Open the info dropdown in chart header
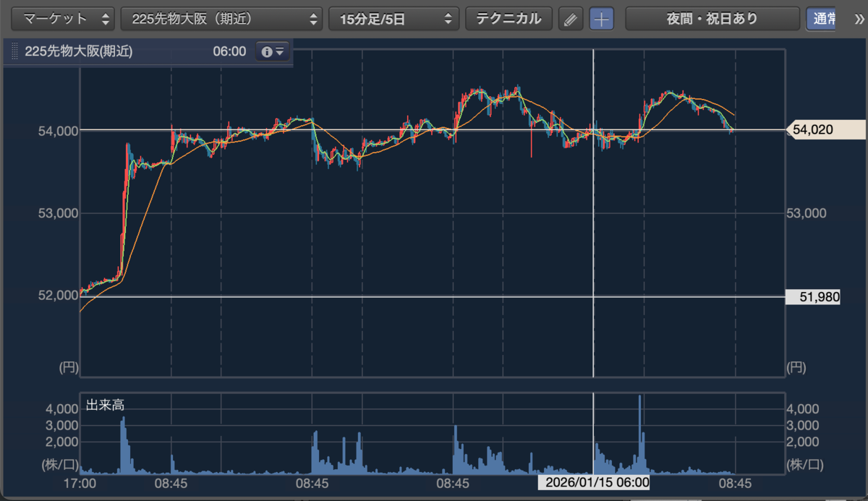This screenshot has height=501, width=868. (x=273, y=52)
